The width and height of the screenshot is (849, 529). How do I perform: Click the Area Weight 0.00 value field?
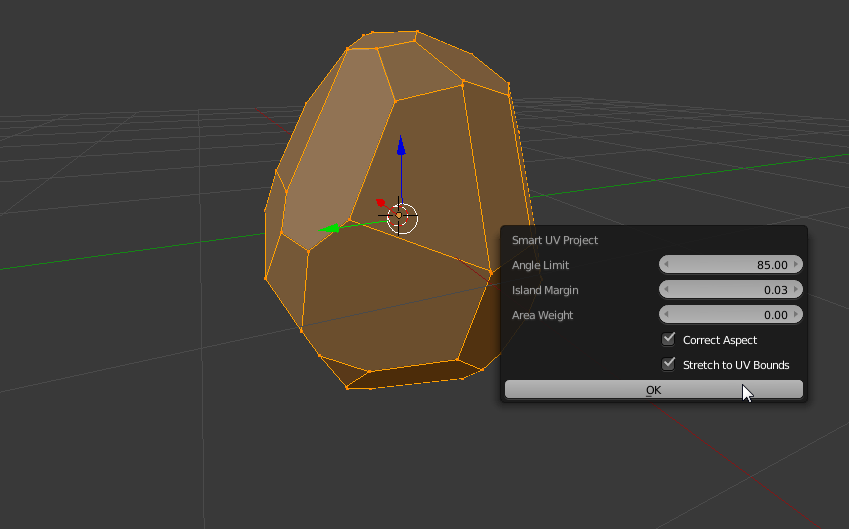tap(731, 315)
